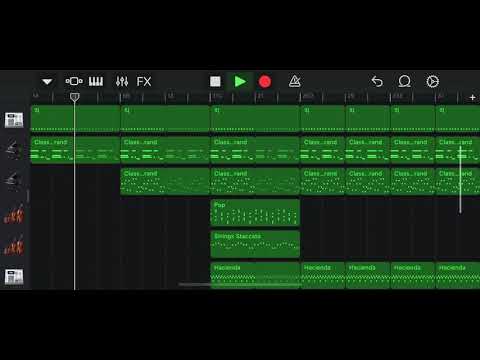The image size is (480, 360).
Task: Start recording with the red button
Action: pos(265,82)
